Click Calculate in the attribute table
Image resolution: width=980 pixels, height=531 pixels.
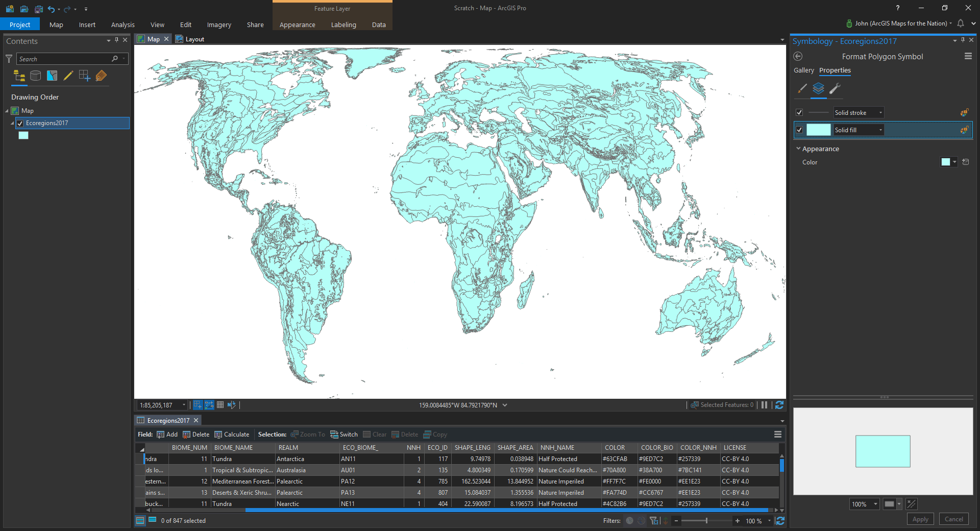tap(232, 435)
